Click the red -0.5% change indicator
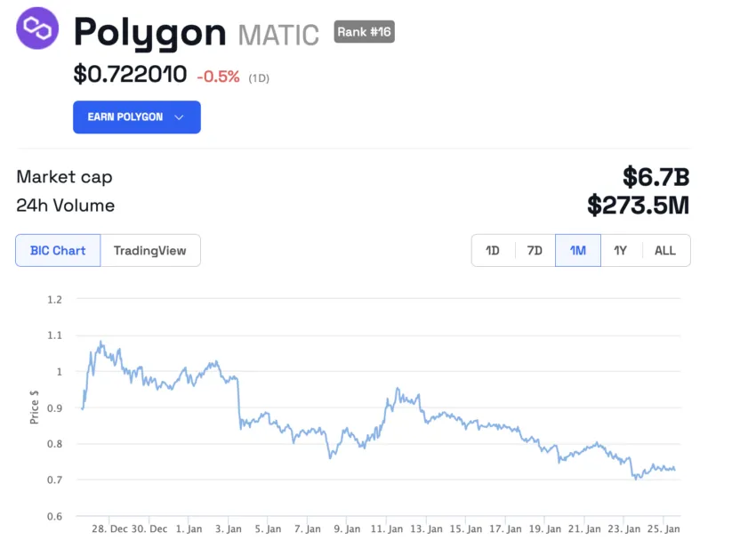 220,77
